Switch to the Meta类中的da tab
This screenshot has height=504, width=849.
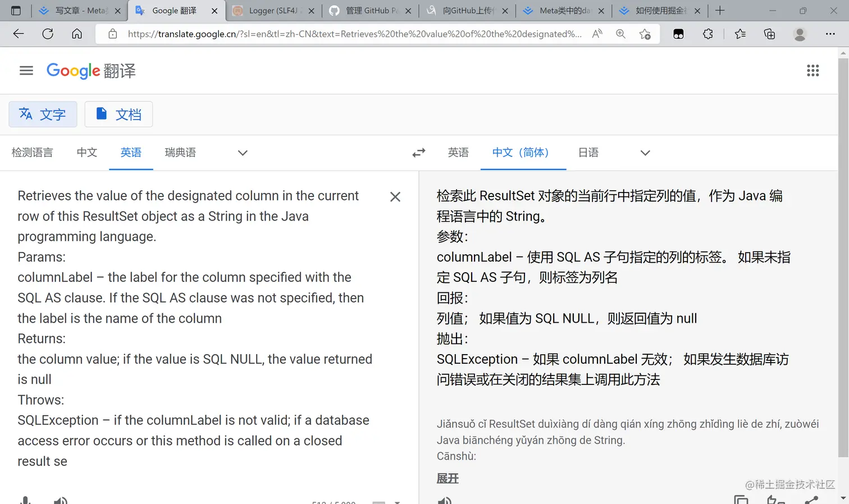pos(564,11)
